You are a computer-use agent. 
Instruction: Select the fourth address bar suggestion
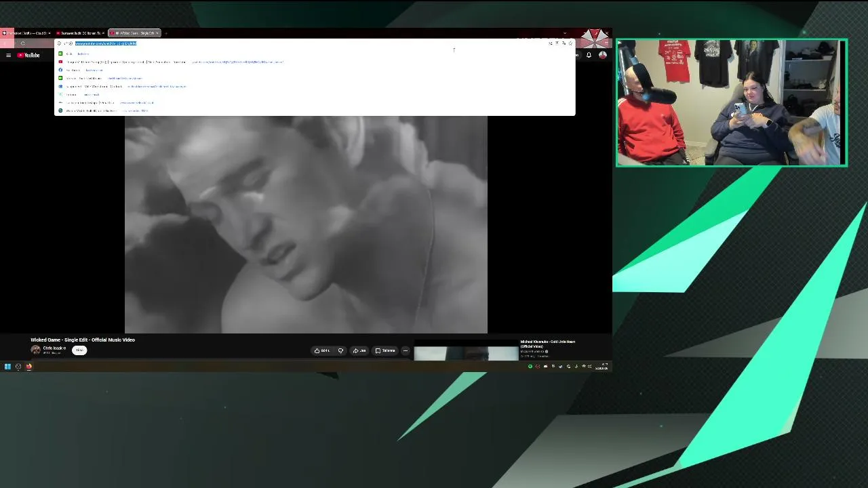pyautogui.click(x=315, y=78)
